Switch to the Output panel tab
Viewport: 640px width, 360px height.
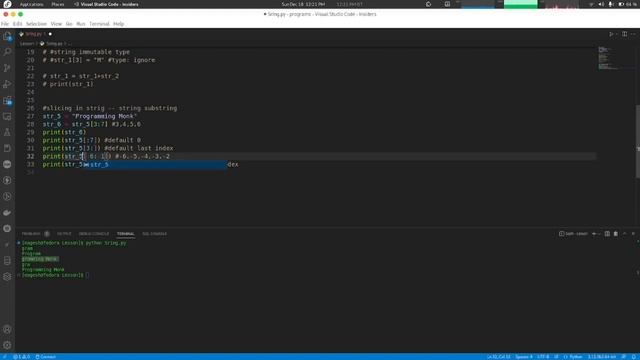(64, 234)
